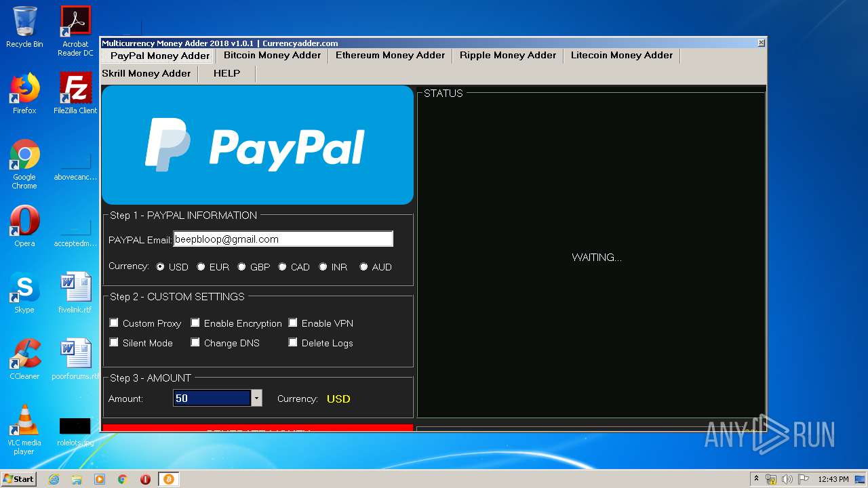
Task: Switch to Ripple Money Adder tab
Action: [507, 55]
